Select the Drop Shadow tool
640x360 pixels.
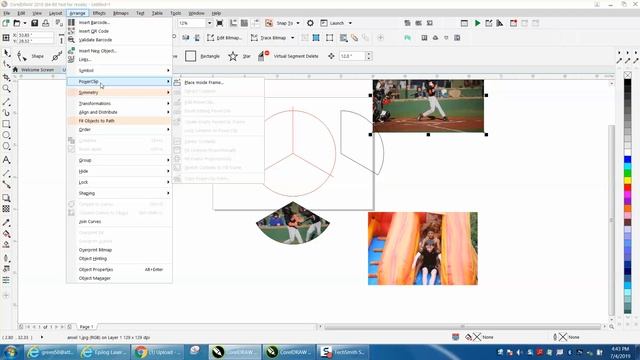click(x=6, y=198)
